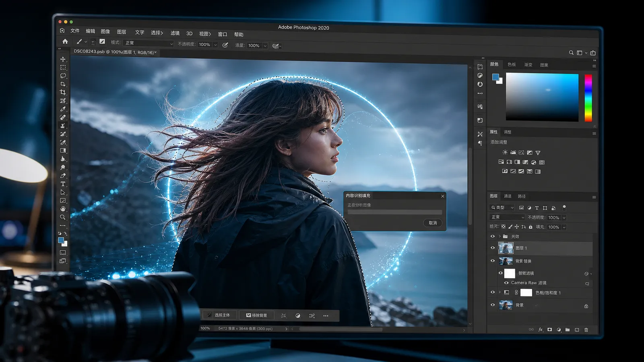
Task: Click the toolbar foreground color swatch
Action: [61, 240]
